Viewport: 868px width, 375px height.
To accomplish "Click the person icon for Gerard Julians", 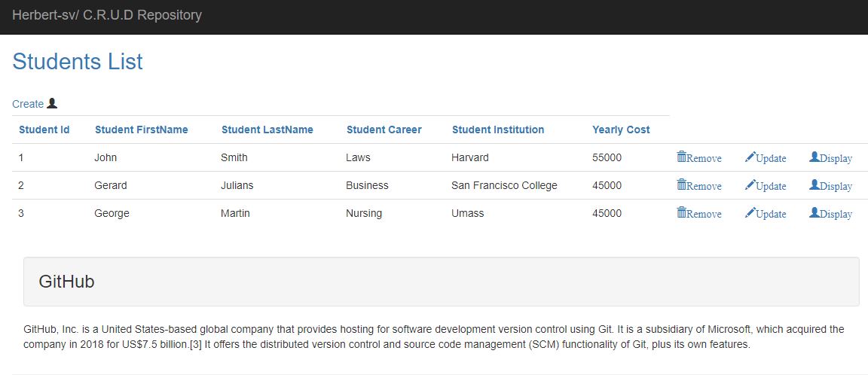I will pyautogui.click(x=814, y=184).
